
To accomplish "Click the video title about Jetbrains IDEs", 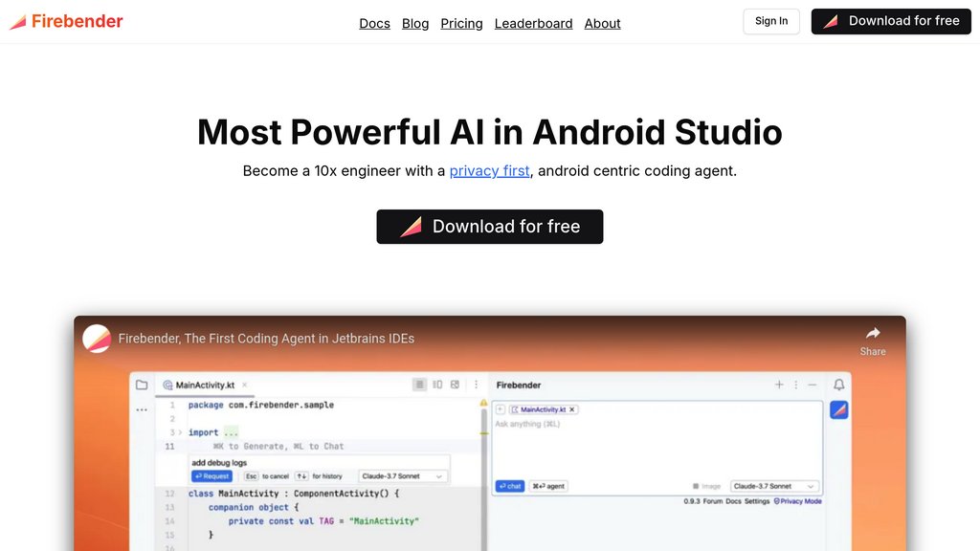I will click(266, 339).
